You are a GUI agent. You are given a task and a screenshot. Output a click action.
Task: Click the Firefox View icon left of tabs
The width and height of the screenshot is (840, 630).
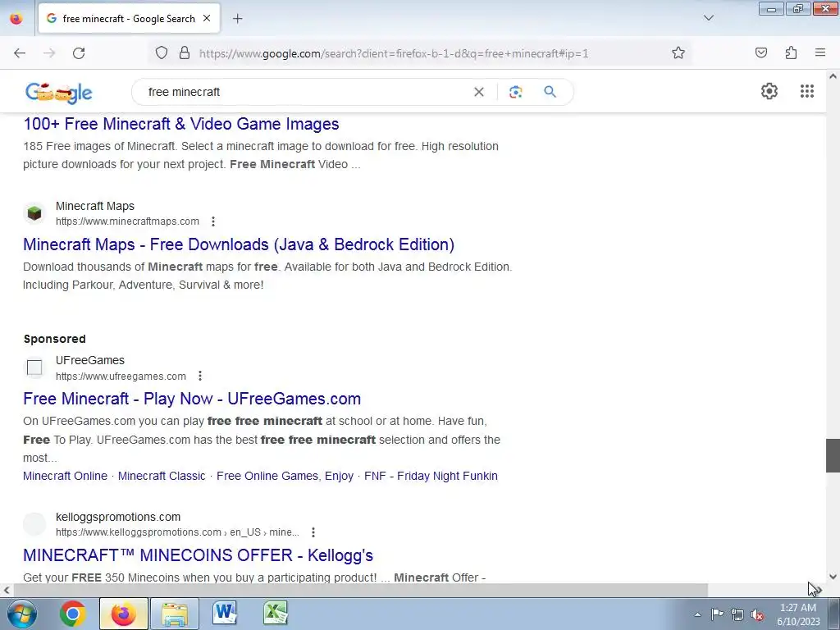16,19
